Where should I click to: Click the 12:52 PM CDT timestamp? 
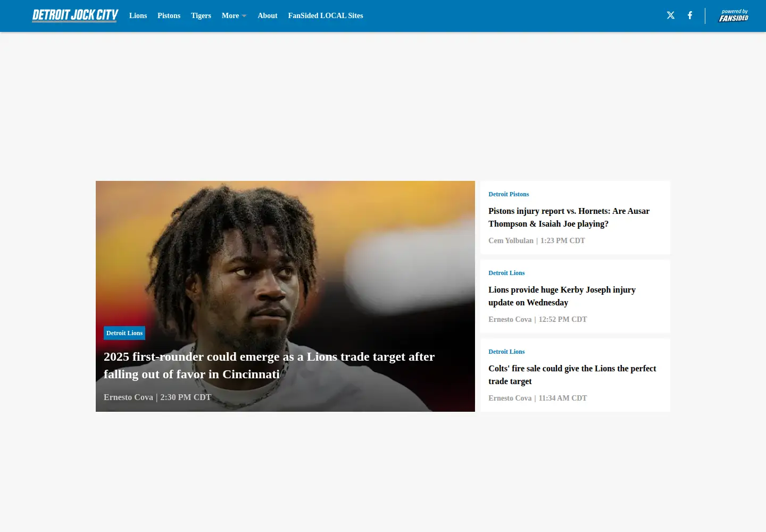563,319
